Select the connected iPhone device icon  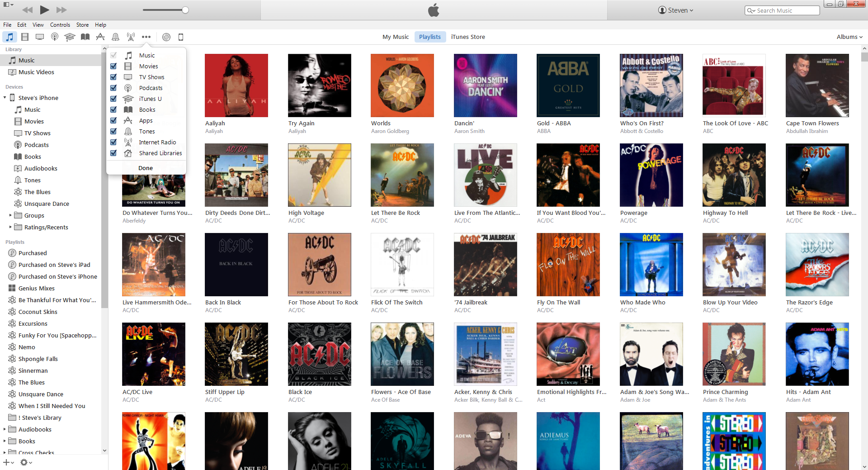point(181,37)
